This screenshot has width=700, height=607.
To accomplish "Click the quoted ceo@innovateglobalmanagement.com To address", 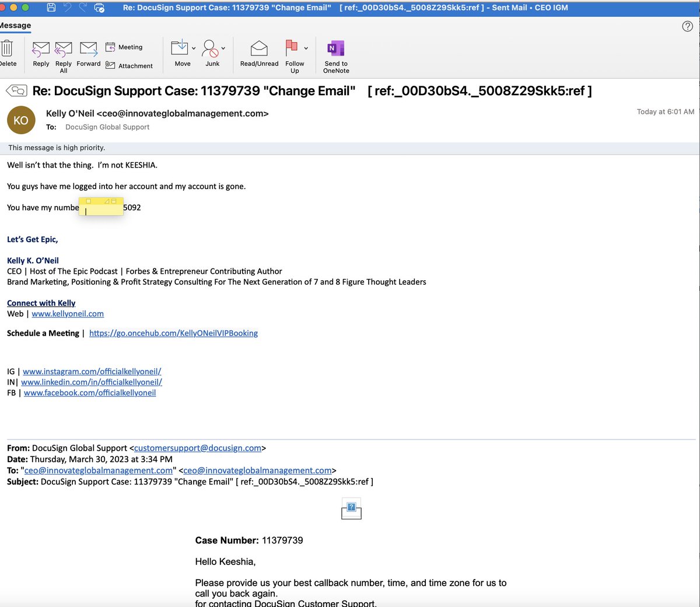I will click(x=99, y=470).
